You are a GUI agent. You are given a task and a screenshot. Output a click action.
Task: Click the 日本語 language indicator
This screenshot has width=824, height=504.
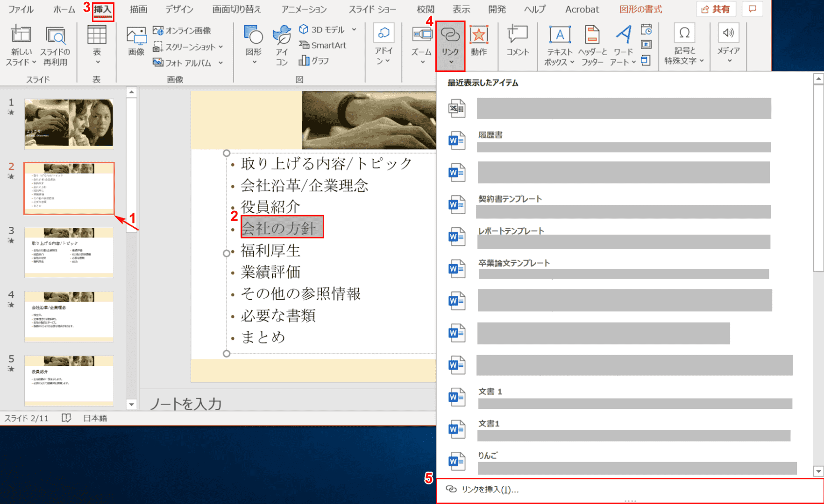pyautogui.click(x=95, y=418)
